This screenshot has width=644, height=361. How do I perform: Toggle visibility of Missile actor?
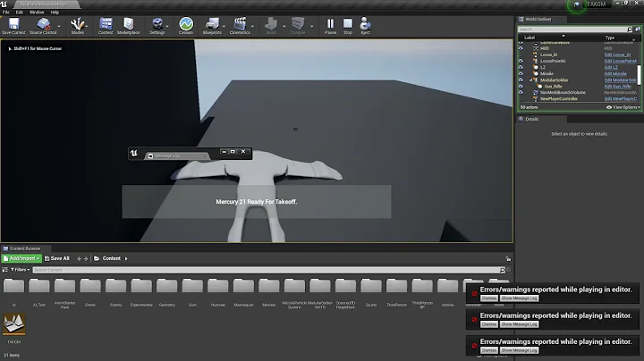521,74
